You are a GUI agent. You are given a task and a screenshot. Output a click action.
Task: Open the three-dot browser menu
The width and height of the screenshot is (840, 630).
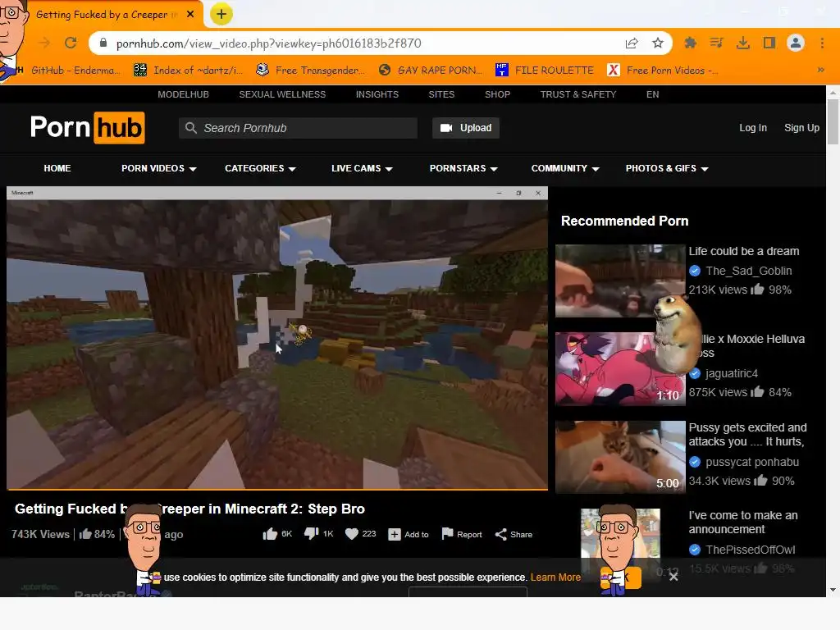click(822, 43)
